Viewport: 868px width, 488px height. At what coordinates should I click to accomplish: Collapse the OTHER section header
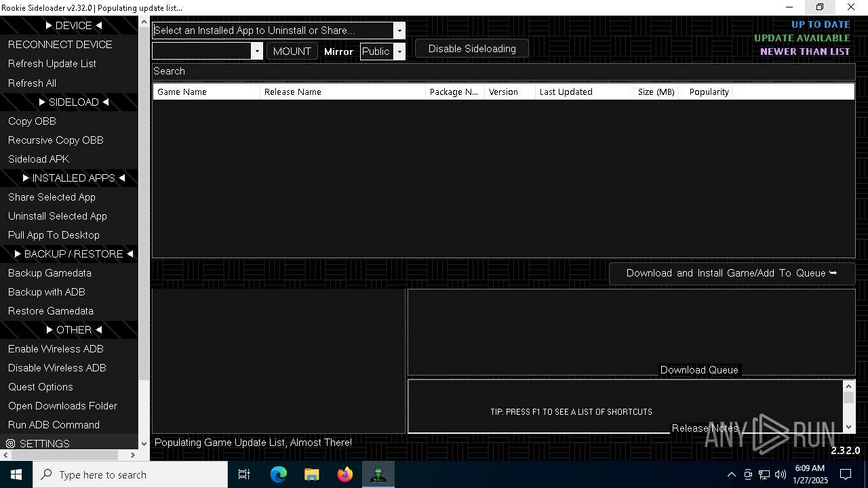pyautogui.click(x=73, y=329)
